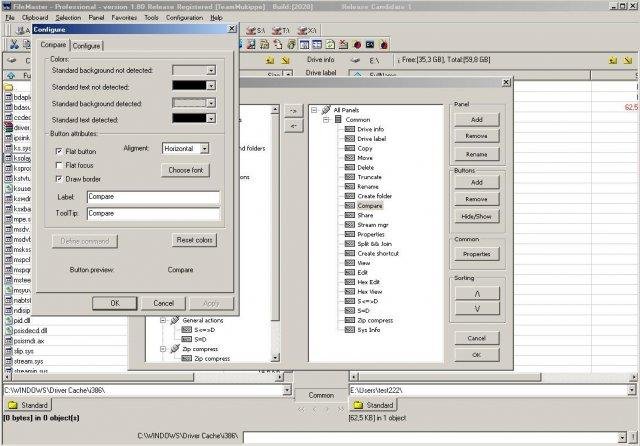Click Standard text not detected black swatch
640x446 pixels.
188,87
